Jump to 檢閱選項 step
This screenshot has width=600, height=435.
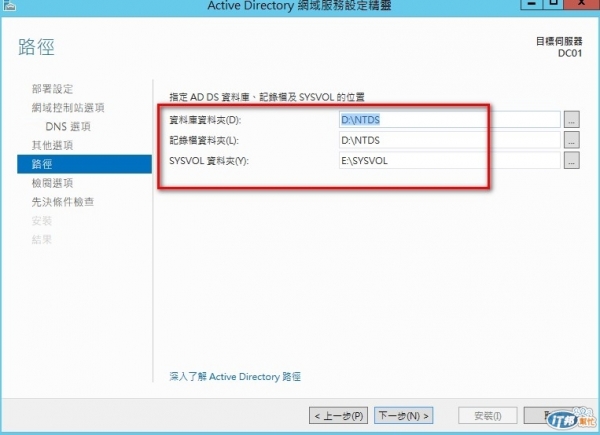click(52, 183)
